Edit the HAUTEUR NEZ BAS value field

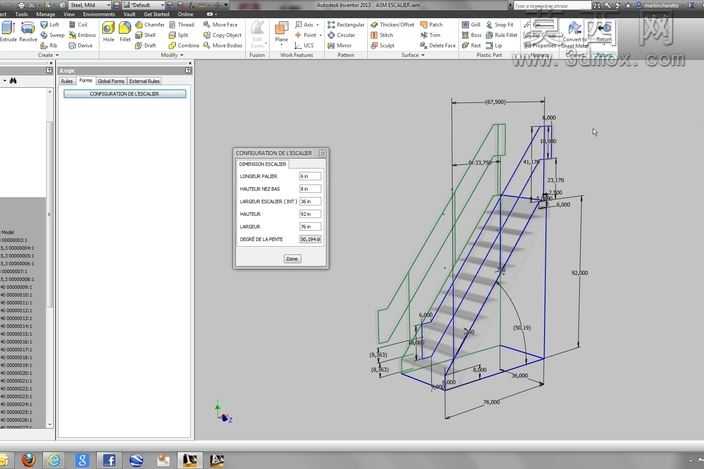310,189
